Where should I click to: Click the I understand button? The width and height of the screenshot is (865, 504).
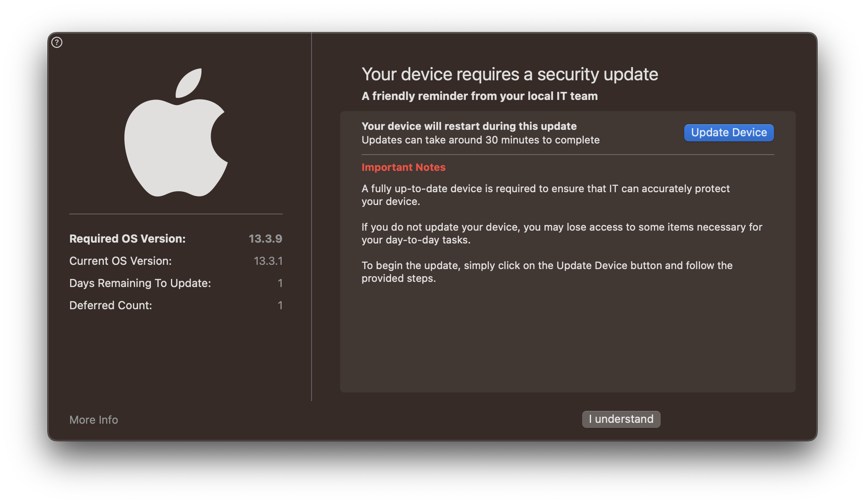(621, 419)
